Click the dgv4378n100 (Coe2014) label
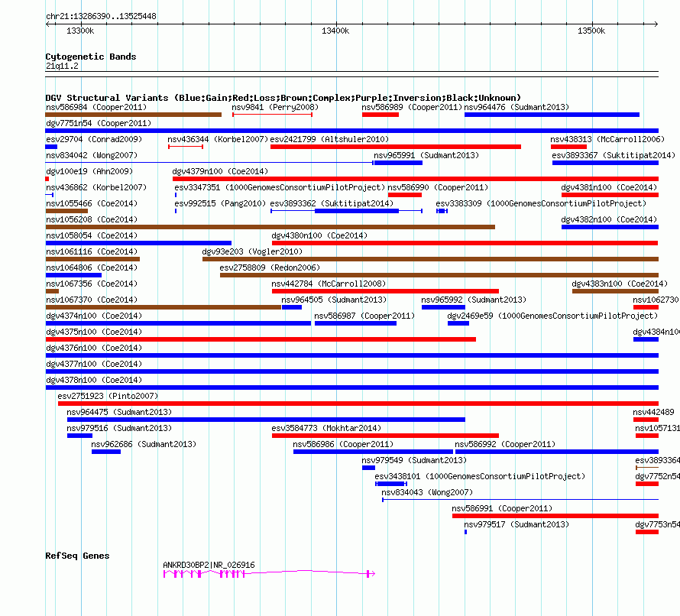Screen dimensions: 680x616 (94, 380)
